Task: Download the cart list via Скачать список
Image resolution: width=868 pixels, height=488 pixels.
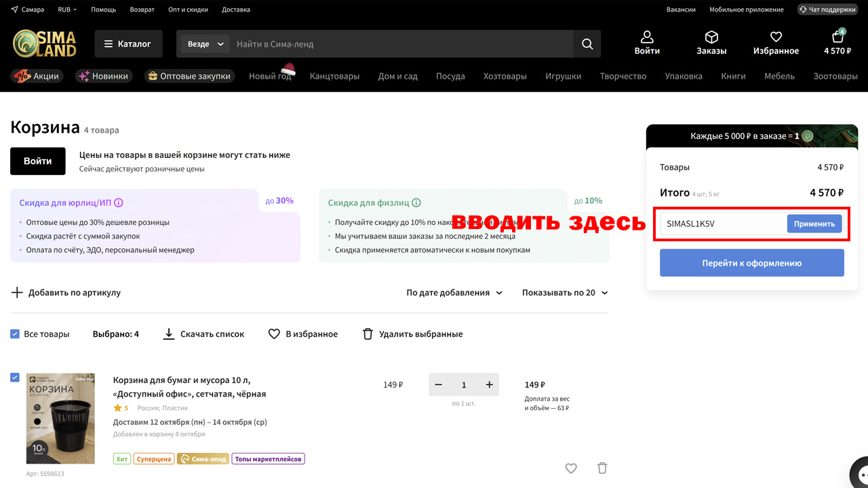Action: [x=204, y=334]
